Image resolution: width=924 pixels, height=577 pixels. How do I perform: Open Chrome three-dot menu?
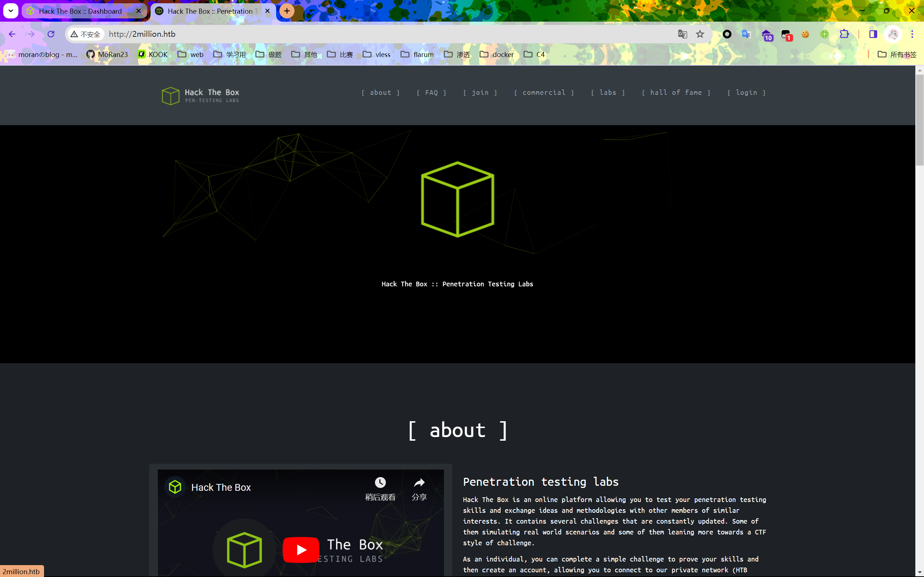coord(912,34)
